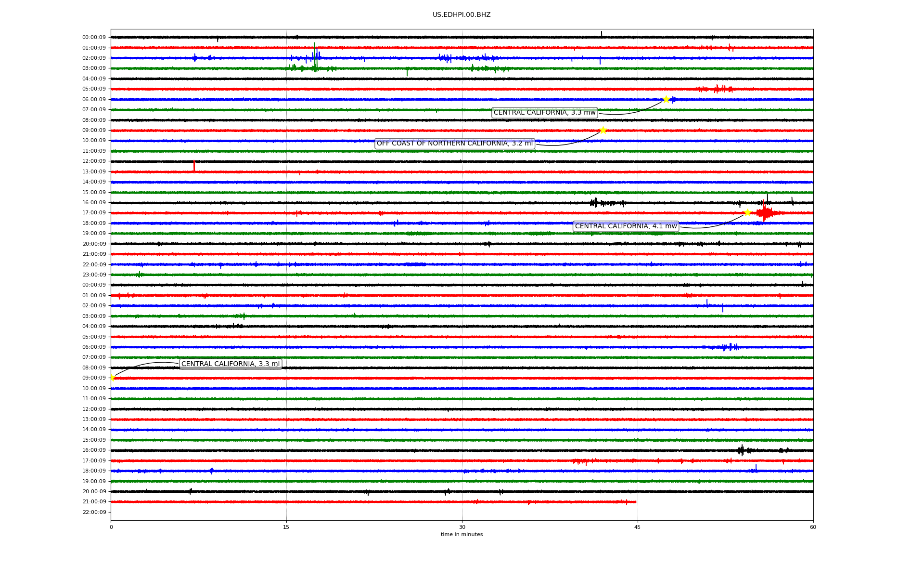
Task: Click the CENTRAL CALIFORNIA, 4.1 mw label
Action: click(626, 226)
